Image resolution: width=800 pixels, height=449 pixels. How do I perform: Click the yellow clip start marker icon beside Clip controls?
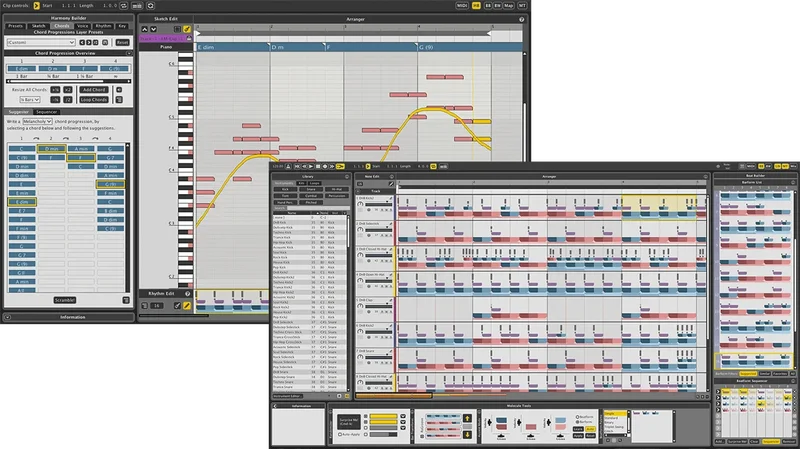click(37, 6)
